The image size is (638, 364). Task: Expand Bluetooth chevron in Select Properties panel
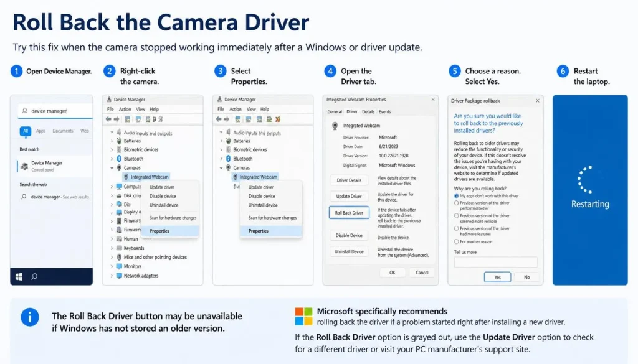[221, 159]
